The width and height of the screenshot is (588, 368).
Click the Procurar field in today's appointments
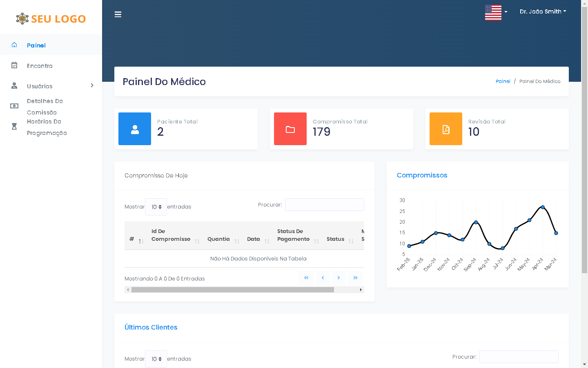coord(324,205)
